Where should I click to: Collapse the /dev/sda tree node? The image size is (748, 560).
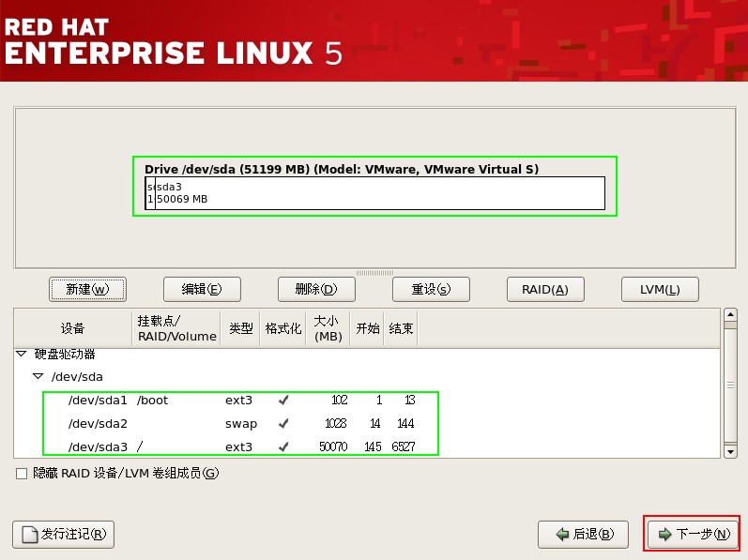click(38, 376)
